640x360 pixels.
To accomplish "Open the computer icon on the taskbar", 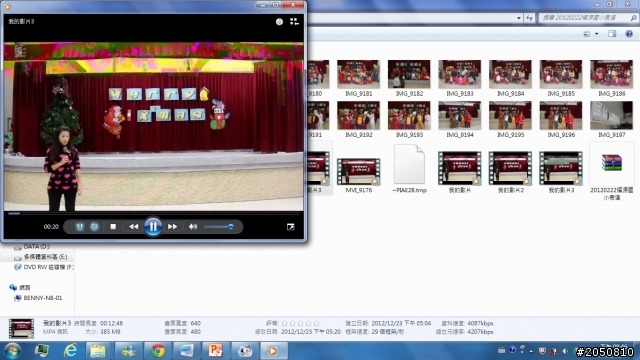I will tap(42, 351).
